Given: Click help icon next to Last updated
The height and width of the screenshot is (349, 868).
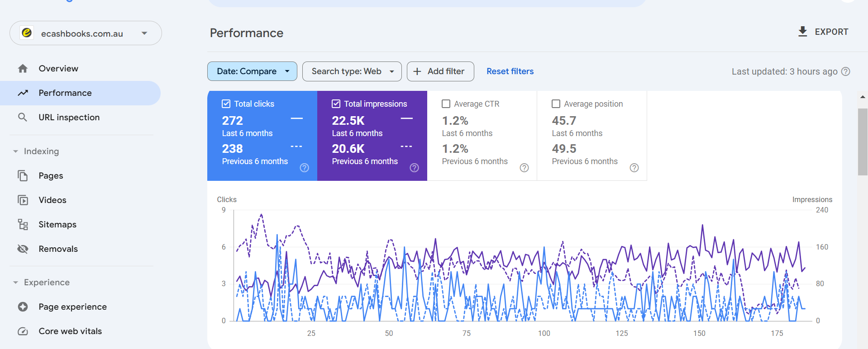Looking at the screenshot, I should tap(845, 71).
